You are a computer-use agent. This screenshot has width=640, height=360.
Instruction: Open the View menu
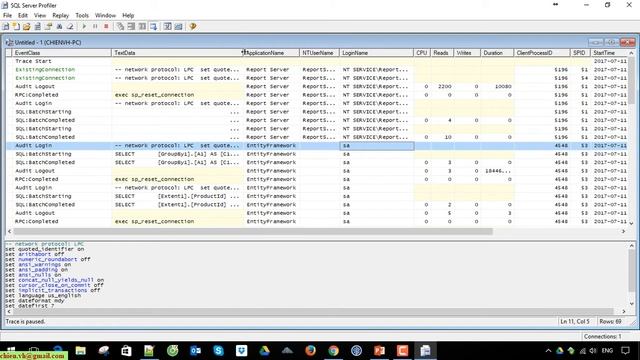[40, 16]
